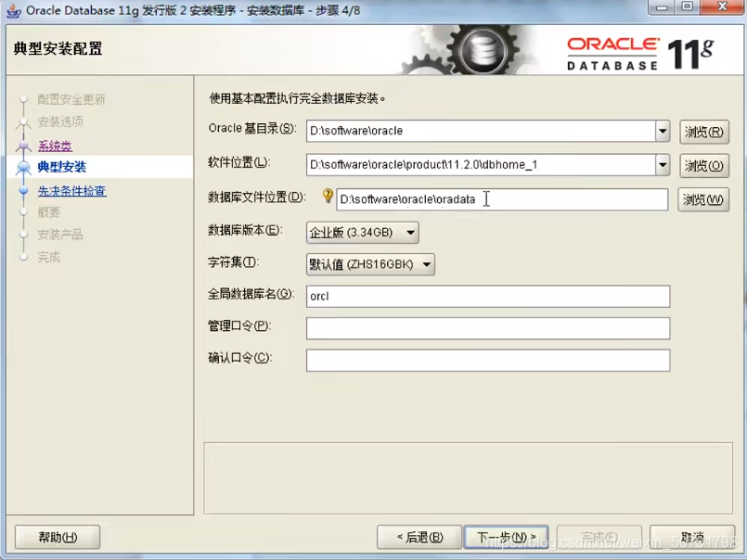The image size is (747, 560).
Task: Click the 安装产品 step text
Action: 60,235
